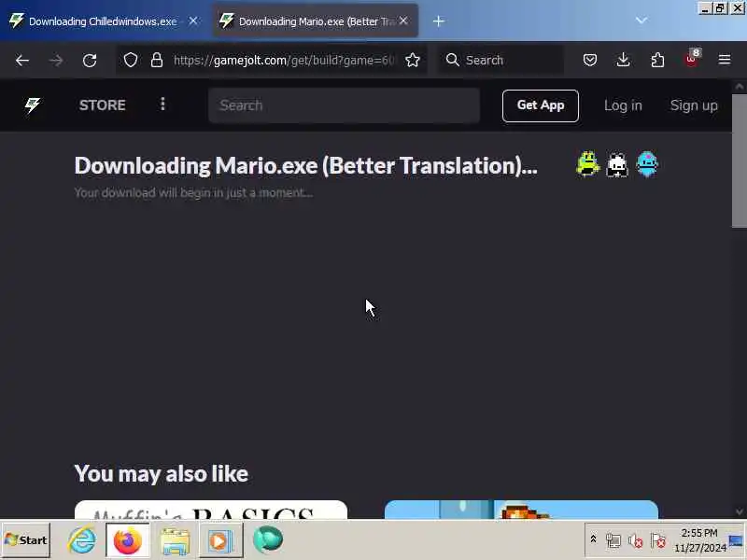Image resolution: width=747 pixels, height=560 pixels.
Task: Switch to the Downloading Chilledwindows.exe tab
Action: tap(103, 21)
